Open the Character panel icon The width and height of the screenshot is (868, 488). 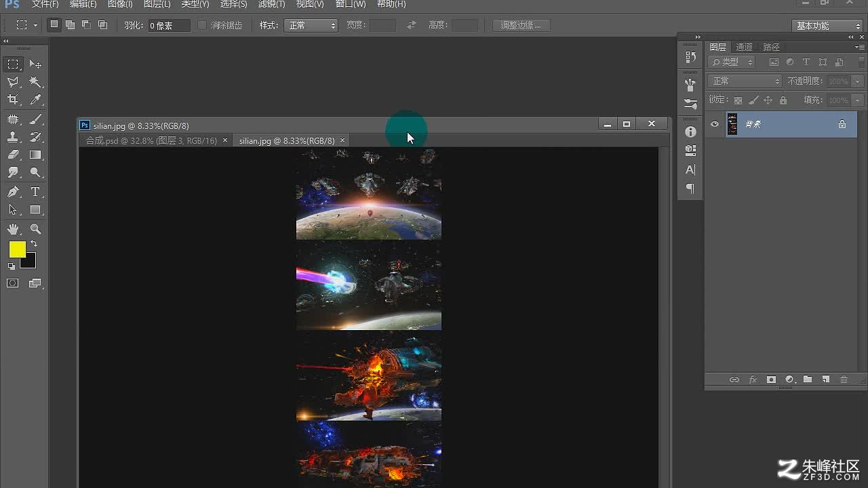(x=690, y=169)
